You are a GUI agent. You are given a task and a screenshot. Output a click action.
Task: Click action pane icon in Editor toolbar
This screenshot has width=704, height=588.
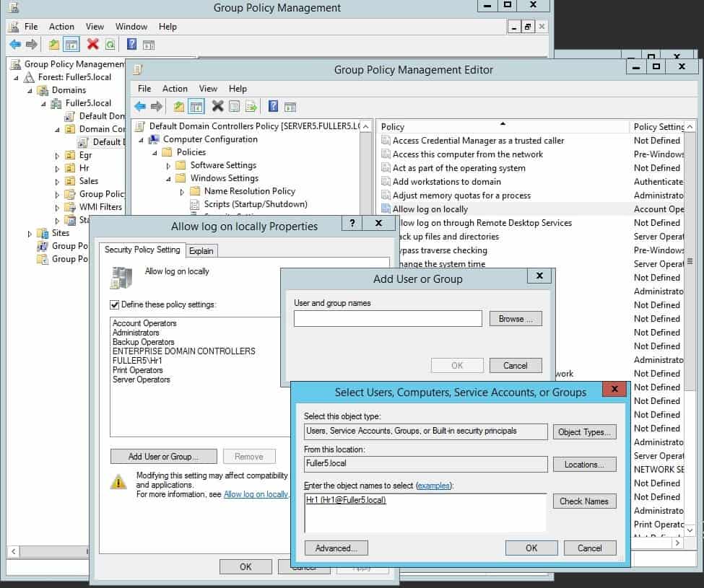pos(290,107)
